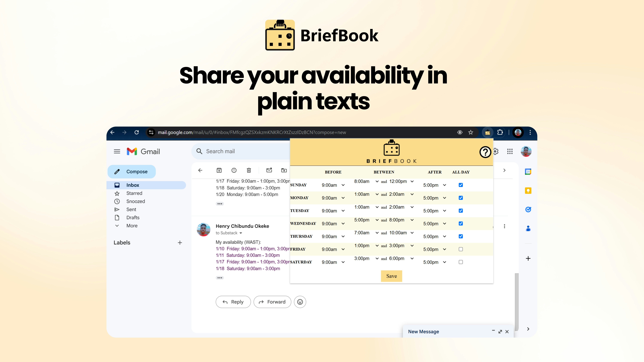Screen dimensions: 644x362
Task: Archive this conversation
Action: 219,170
